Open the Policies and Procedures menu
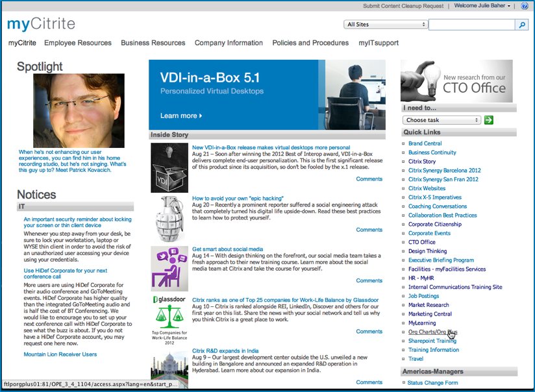 [x=310, y=43]
